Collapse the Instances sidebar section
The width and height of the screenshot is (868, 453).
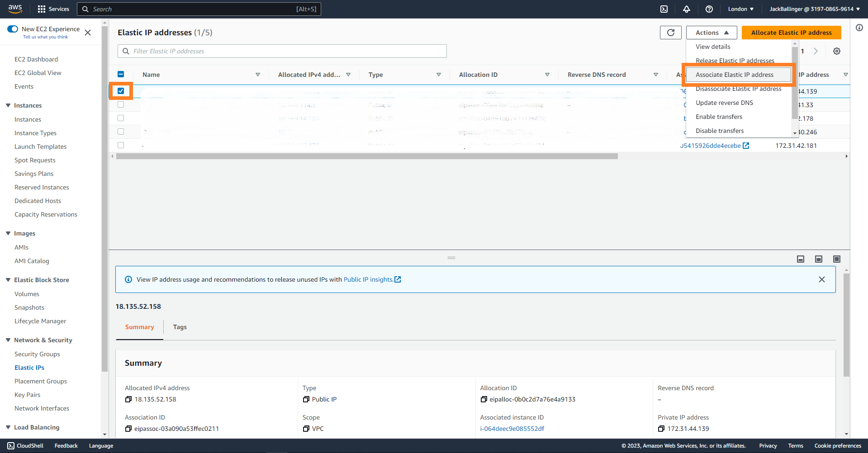[8, 105]
